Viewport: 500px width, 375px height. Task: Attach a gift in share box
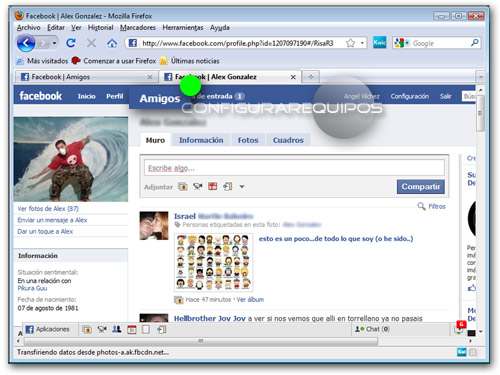pos(213,186)
